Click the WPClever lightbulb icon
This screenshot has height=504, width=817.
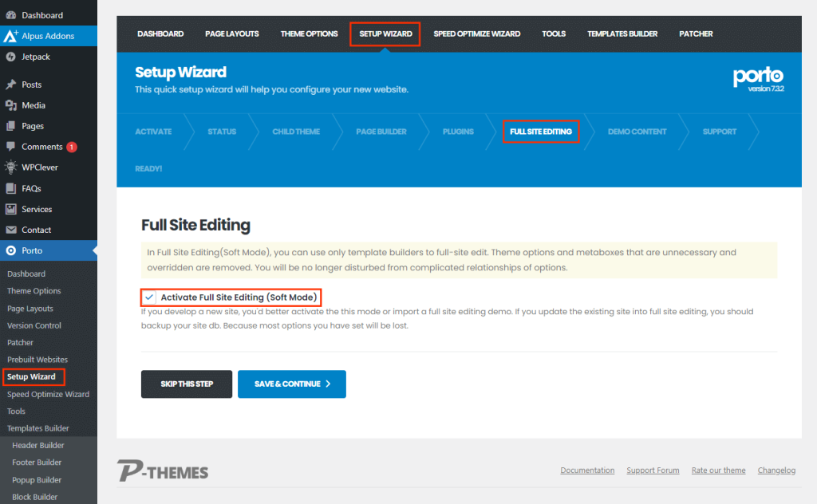[11, 167]
